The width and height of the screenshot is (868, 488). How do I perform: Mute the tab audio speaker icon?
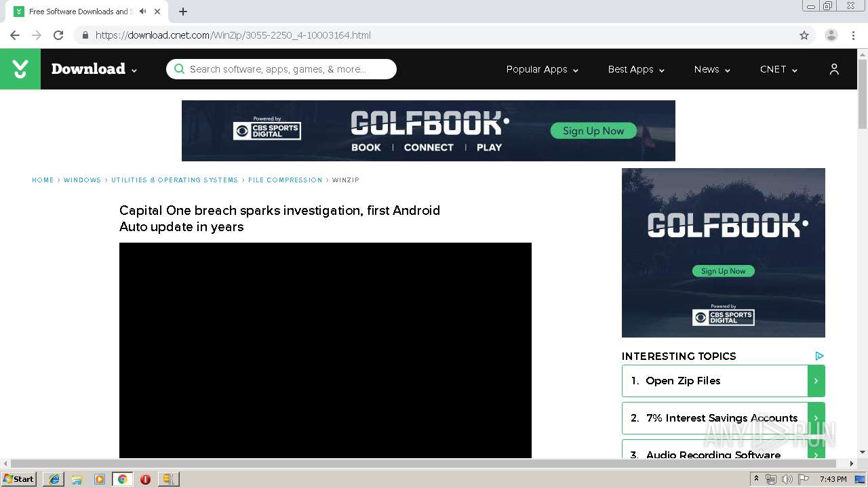(142, 12)
